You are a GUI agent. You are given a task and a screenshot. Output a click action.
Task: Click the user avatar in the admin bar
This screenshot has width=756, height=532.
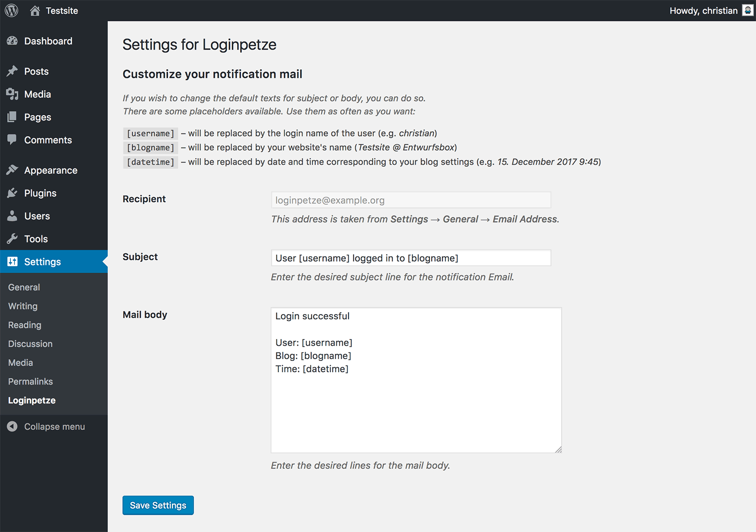pos(747,10)
